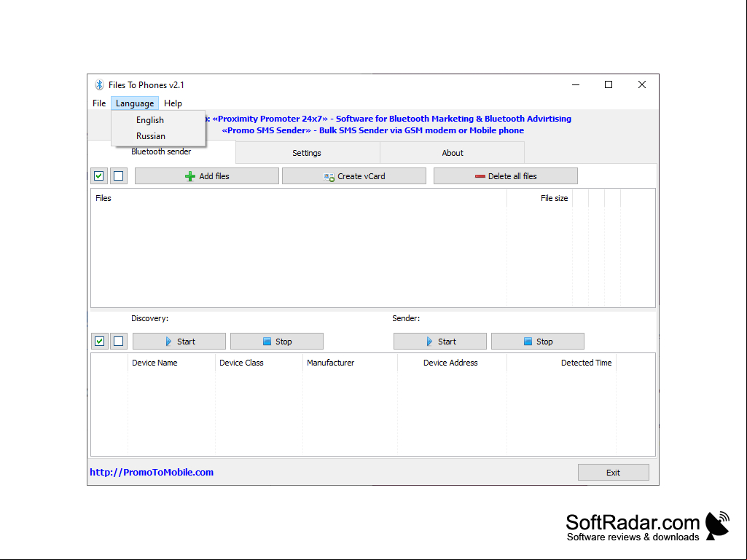Stop the Sender
The width and height of the screenshot is (747, 560).
[537, 341]
